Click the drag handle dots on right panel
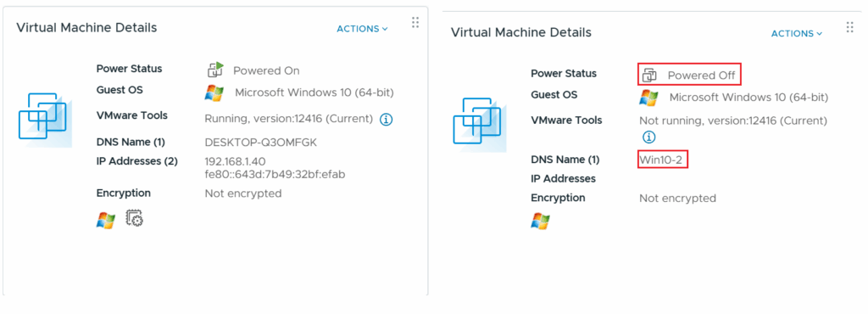 point(849,28)
